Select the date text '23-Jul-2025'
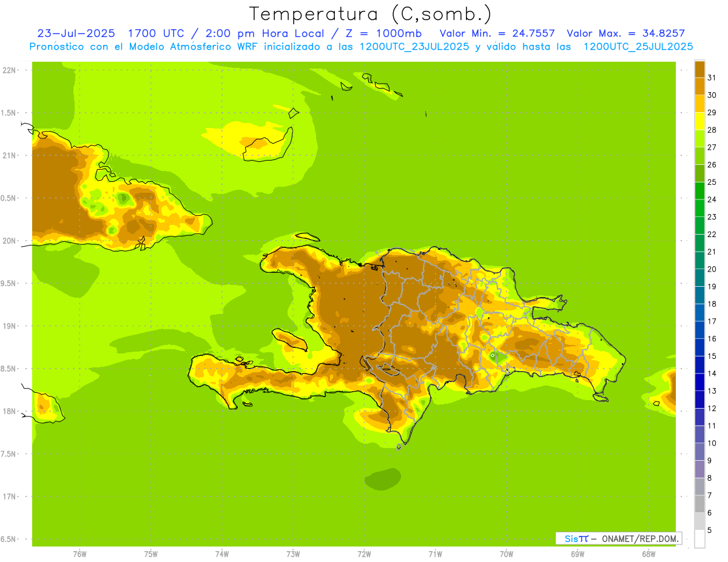Image resolution: width=728 pixels, height=562 pixels. click(76, 34)
